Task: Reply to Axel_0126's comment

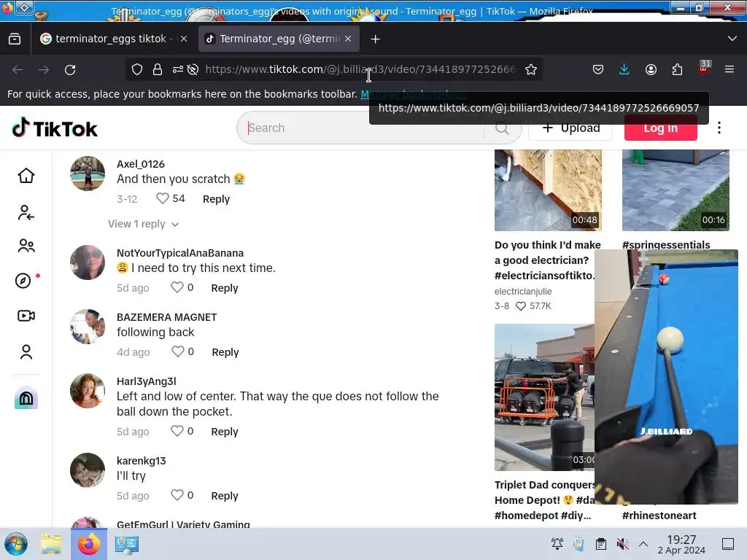Action: [216, 199]
